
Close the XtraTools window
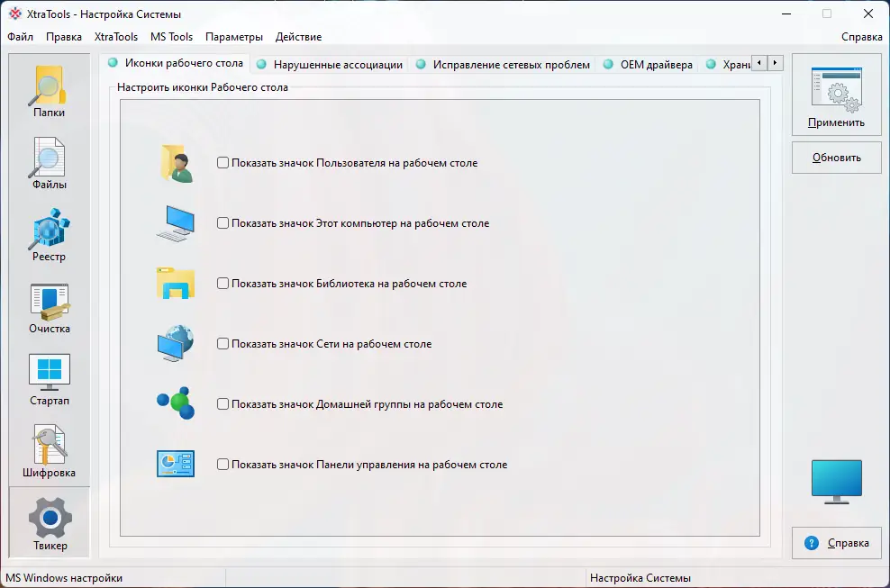point(867,14)
